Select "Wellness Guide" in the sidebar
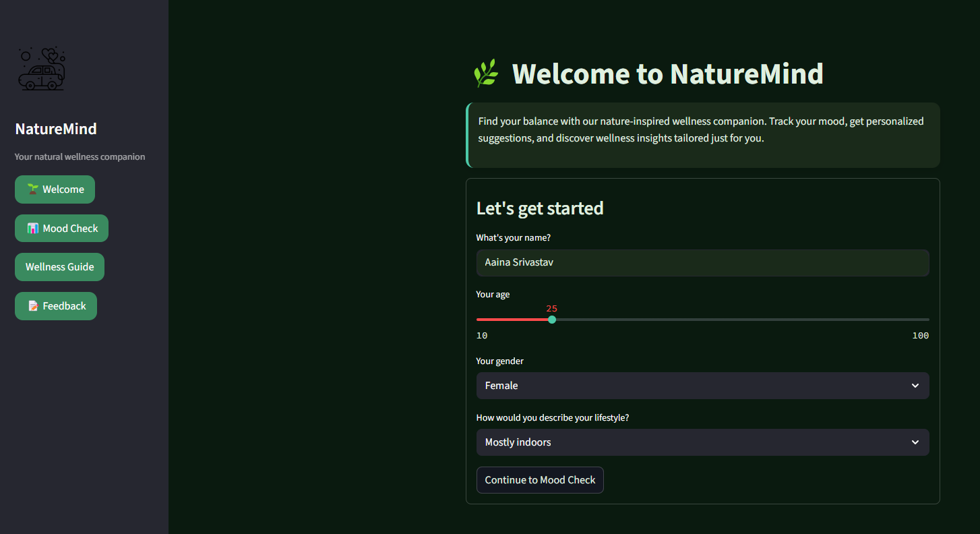This screenshot has width=980, height=534. (59, 267)
